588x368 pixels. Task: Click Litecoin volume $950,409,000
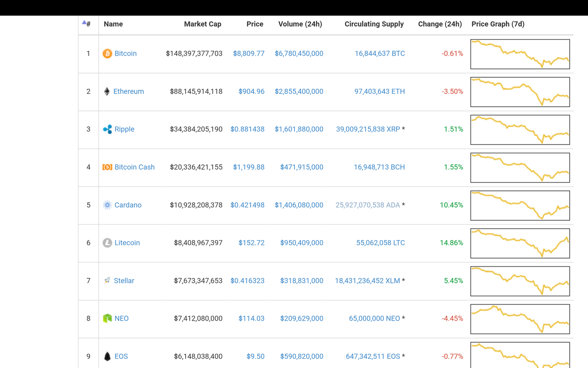(x=302, y=243)
